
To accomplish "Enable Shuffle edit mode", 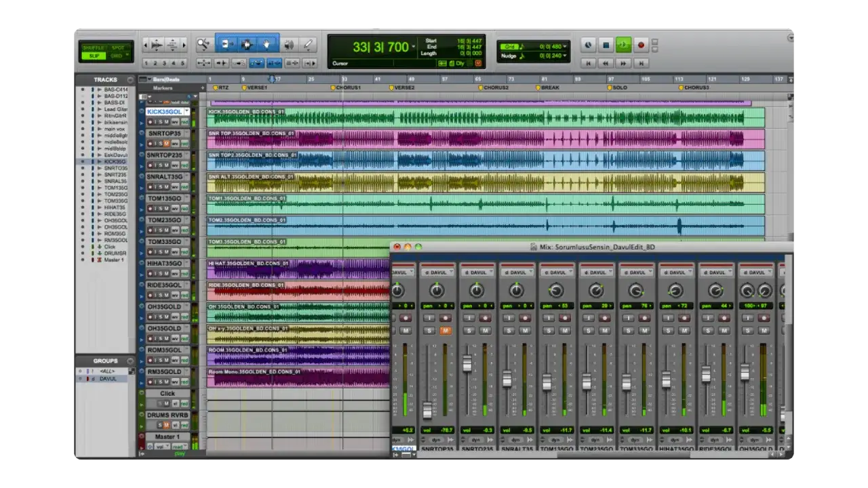I will (x=92, y=47).
